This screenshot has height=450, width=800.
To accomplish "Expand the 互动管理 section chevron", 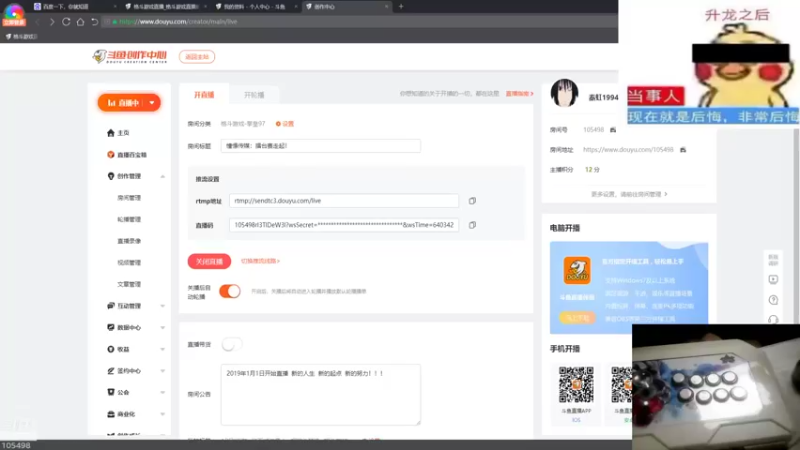I will point(162,306).
